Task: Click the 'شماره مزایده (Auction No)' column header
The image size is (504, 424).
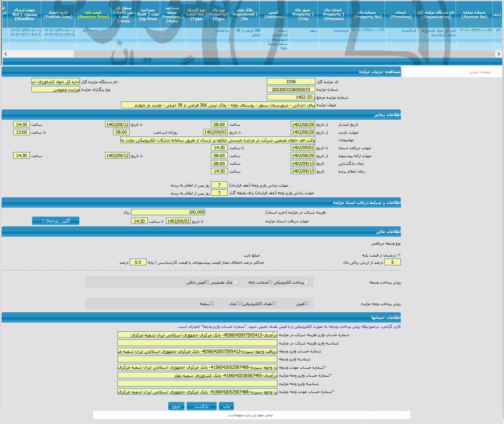Action: 474,15
